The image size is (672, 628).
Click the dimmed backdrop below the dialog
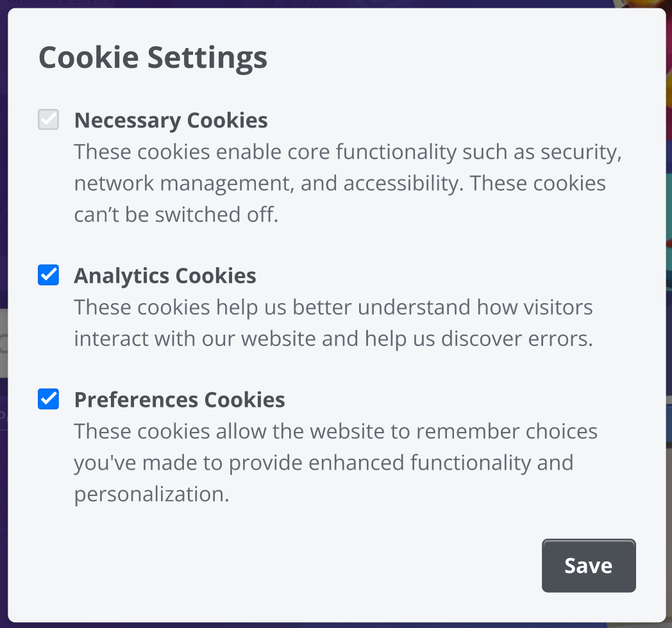click(x=321, y=625)
